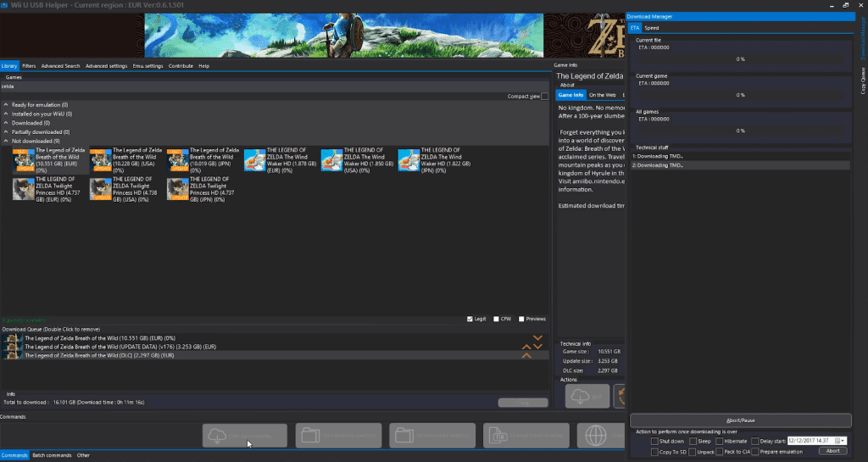
Task: Select Wind Waker HD USA game icon
Action: point(332,159)
